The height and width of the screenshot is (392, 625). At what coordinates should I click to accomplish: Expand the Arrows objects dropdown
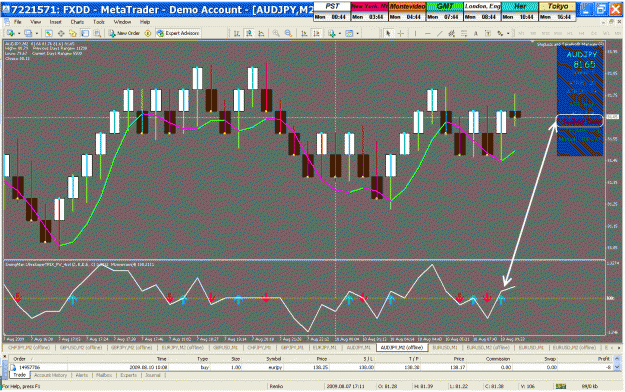click(508, 33)
